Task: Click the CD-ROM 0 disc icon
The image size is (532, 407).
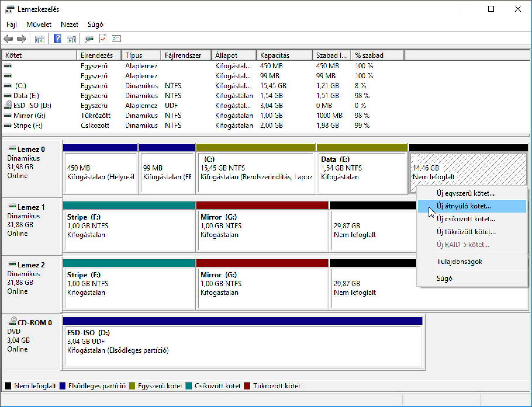Action: pyautogui.click(x=12, y=321)
